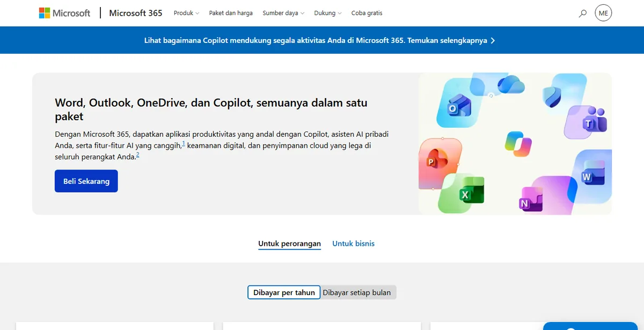This screenshot has width=644, height=330.
Task: Open the search magnifier icon
Action: click(x=583, y=13)
